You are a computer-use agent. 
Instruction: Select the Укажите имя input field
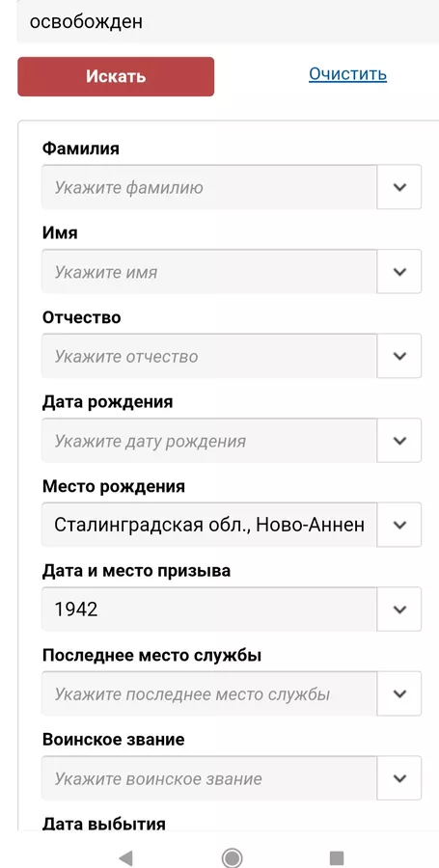(209, 272)
